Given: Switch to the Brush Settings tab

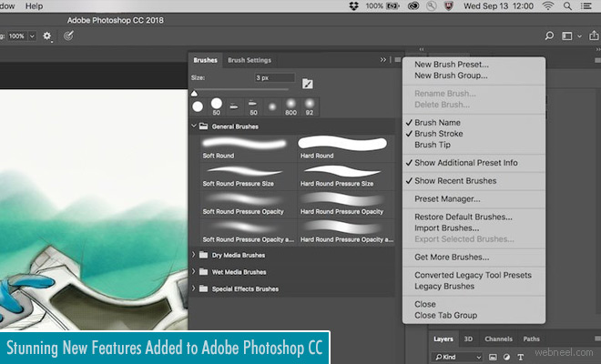Looking at the screenshot, I should coord(250,60).
